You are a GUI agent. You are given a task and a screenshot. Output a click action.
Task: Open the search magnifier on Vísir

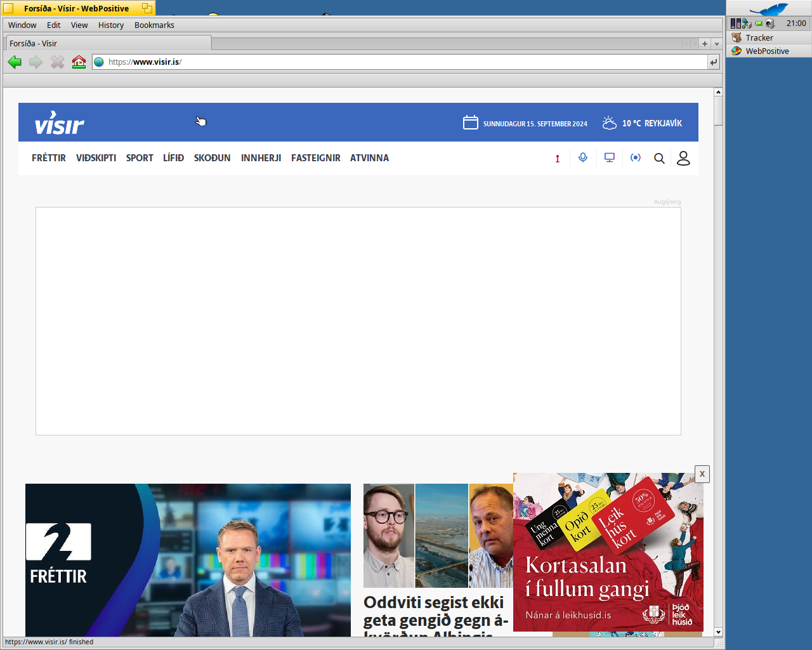pyautogui.click(x=659, y=158)
